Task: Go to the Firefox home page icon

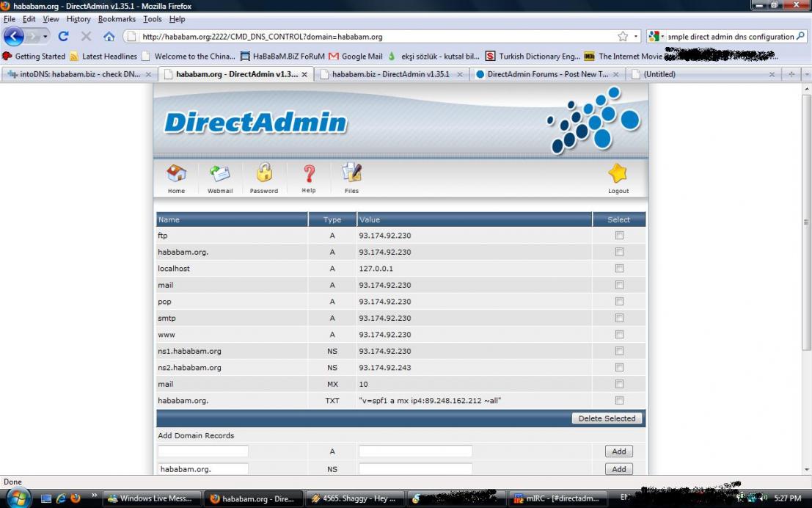Action: point(109,36)
